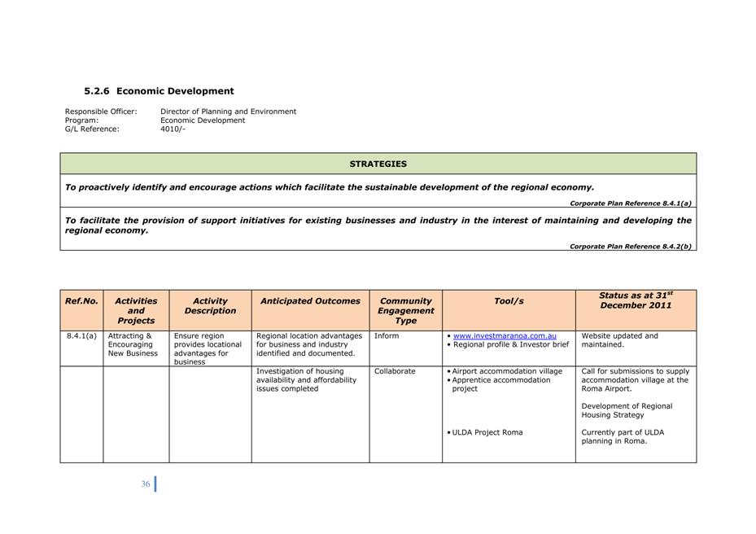Select the Inform engagement type cell
Viewport: 756px width, 534px height.
pos(387,336)
